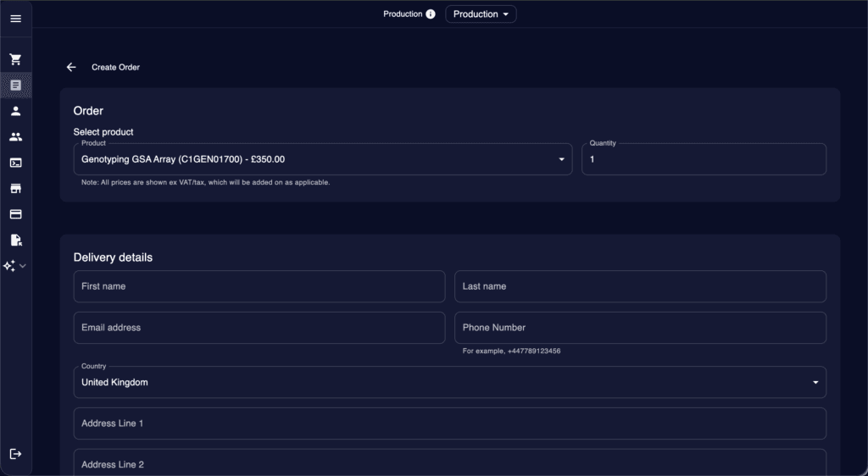This screenshot has width=868, height=476.
Task: Click the Address Line 2 field
Action: (449, 463)
